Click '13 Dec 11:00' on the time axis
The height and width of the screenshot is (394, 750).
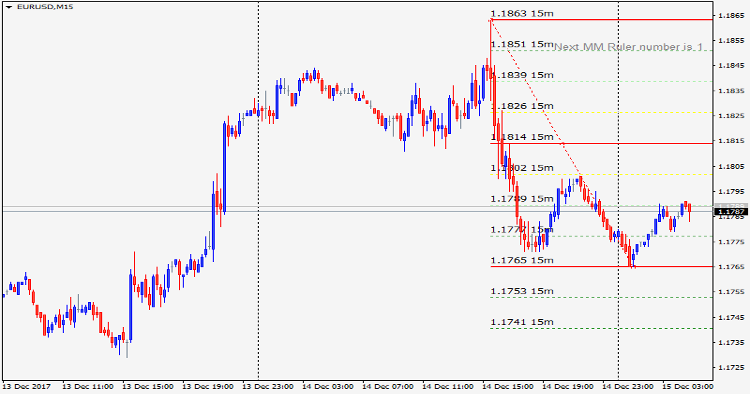point(88,386)
